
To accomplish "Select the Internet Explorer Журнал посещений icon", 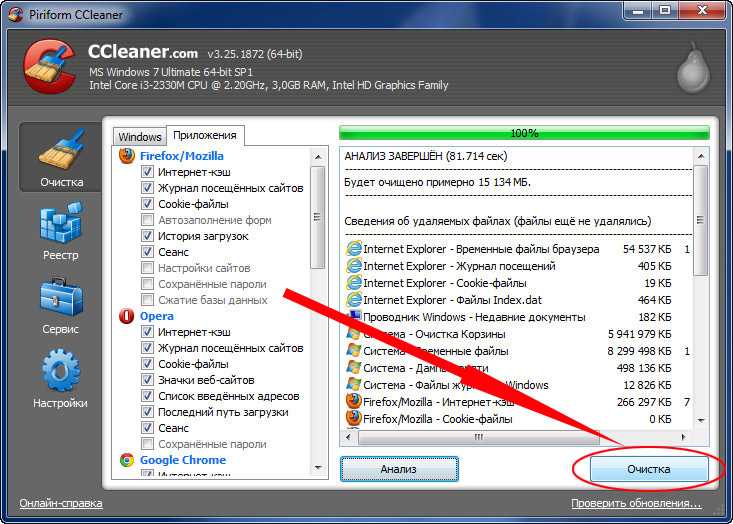I will click(354, 266).
